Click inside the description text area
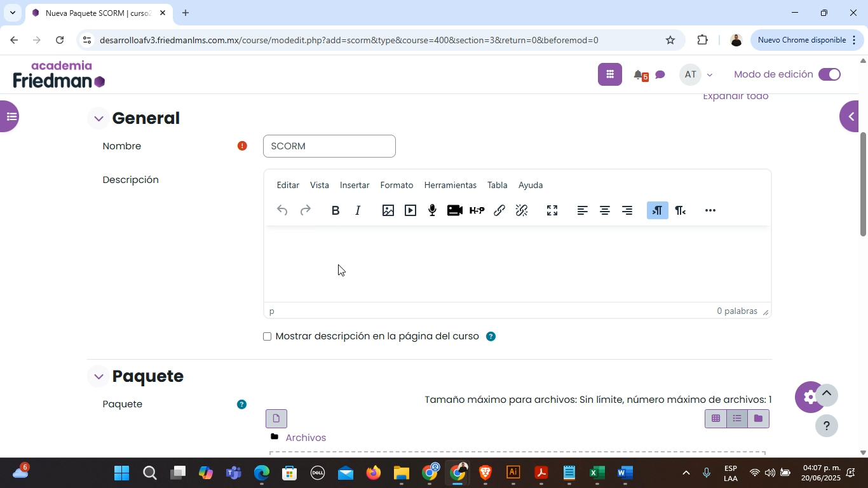Viewport: 868px width, 488px height. coord(517,264)
